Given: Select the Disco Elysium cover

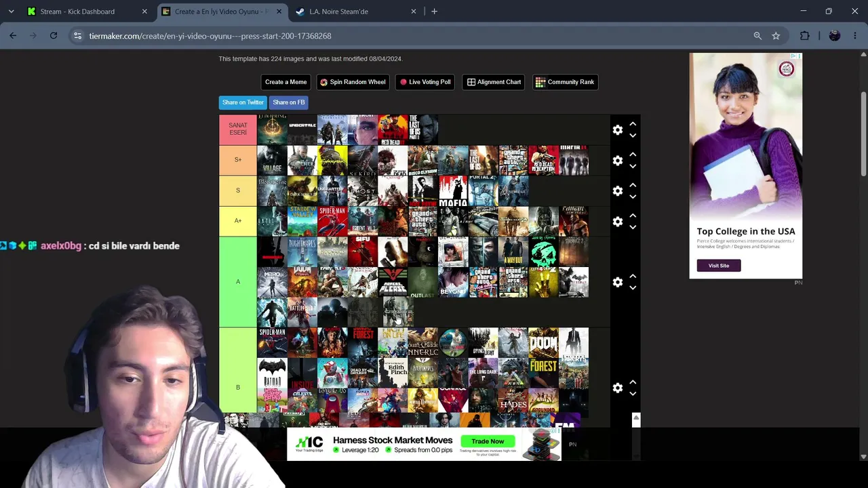Looking at the screenshot, I should click(x=422, y=160).
